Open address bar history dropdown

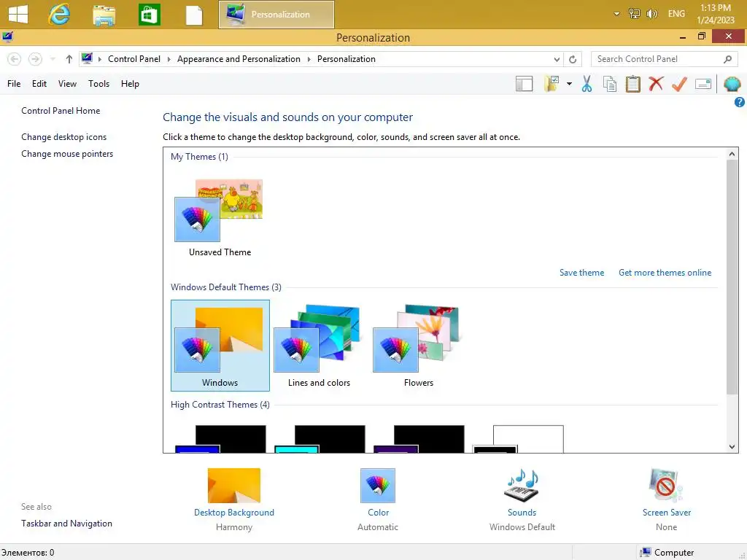pyautogui.click(x=557, y=60)
